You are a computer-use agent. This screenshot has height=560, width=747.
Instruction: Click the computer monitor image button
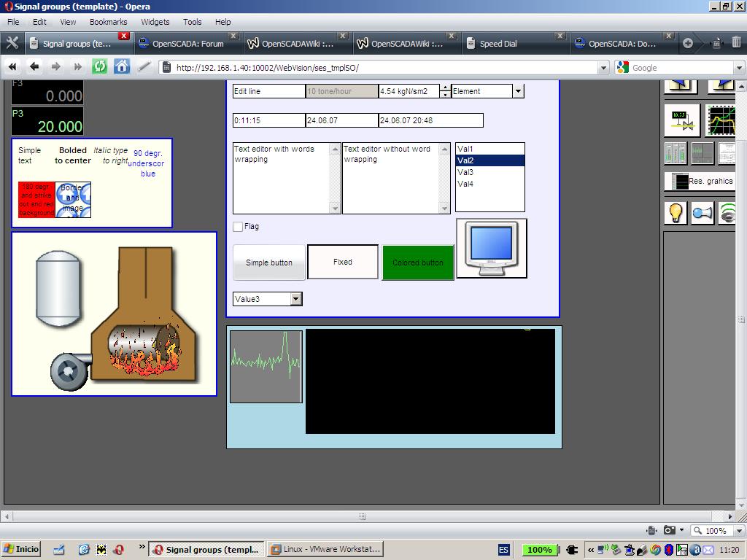pyautogui.click(x=491, y=249)
